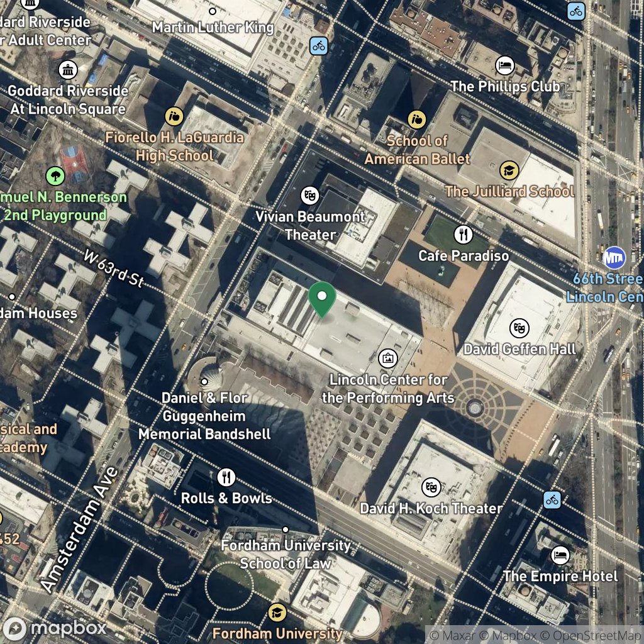
Task: Click the "Vivian Beaumont Theater" label
Action: click(x=310, y=226)
